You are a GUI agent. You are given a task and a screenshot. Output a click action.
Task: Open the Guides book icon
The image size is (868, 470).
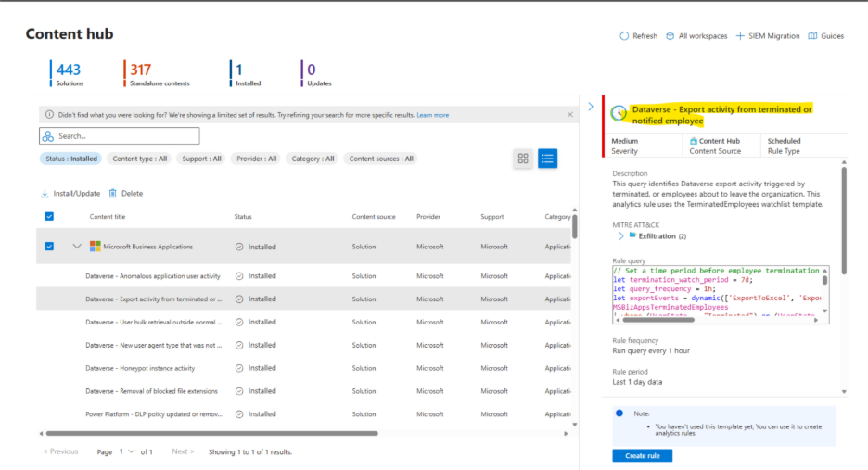tap(812, 36)
